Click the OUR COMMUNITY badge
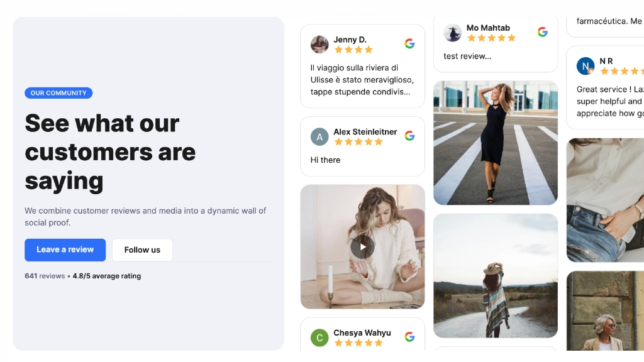644x362 pixels. coord(58,93)
